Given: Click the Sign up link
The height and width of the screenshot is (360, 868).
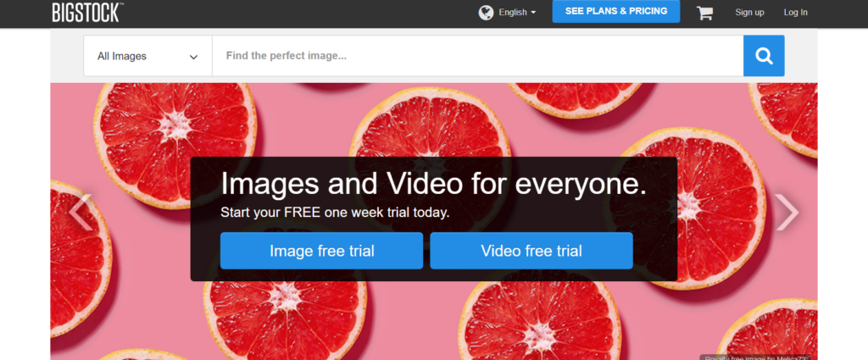Looking at the screenshot, I should pos(749,13).
